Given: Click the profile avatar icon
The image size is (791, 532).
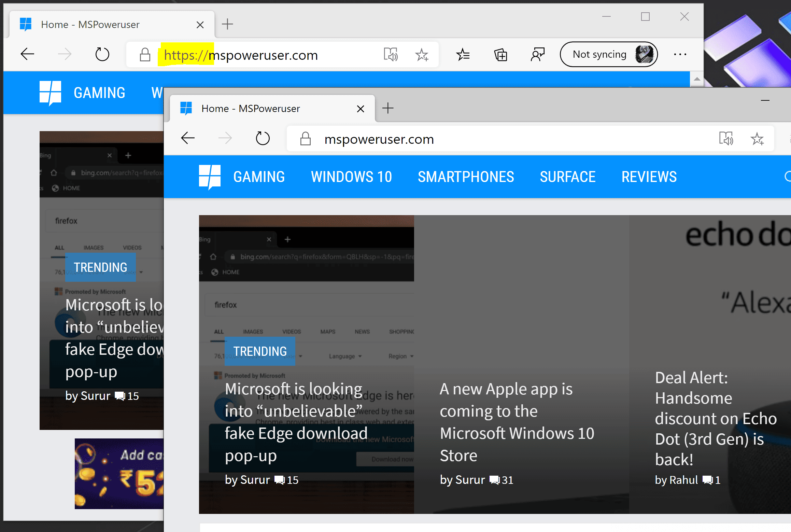Looking at the screenshot, I should tap(644, 55).
